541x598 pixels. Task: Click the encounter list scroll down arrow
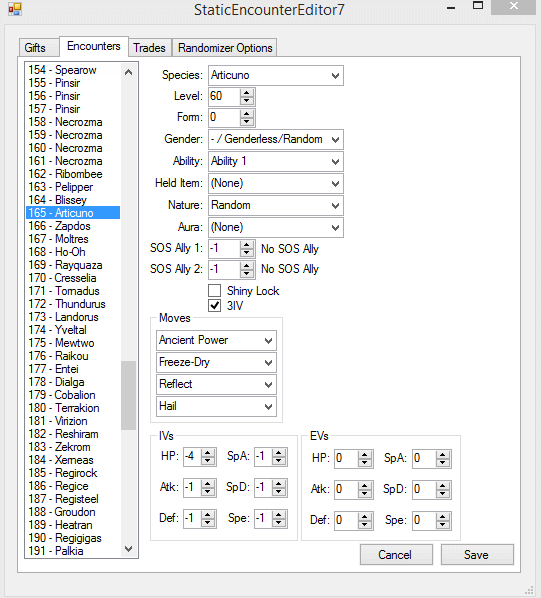pos(128,549)
